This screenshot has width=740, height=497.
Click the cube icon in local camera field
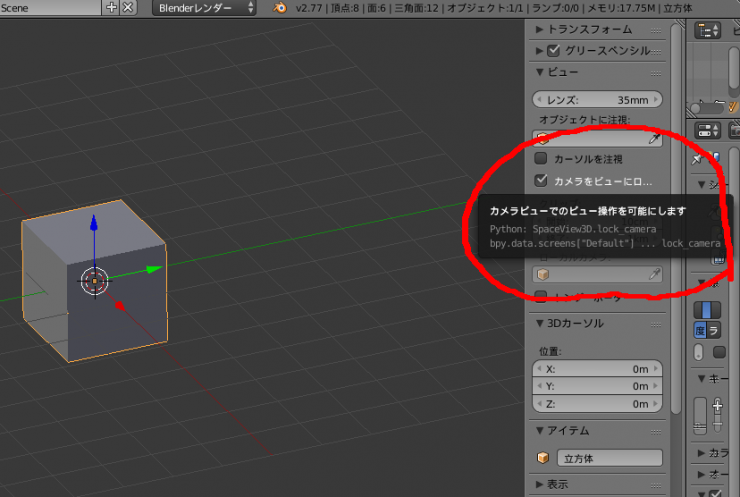[543, 274]
